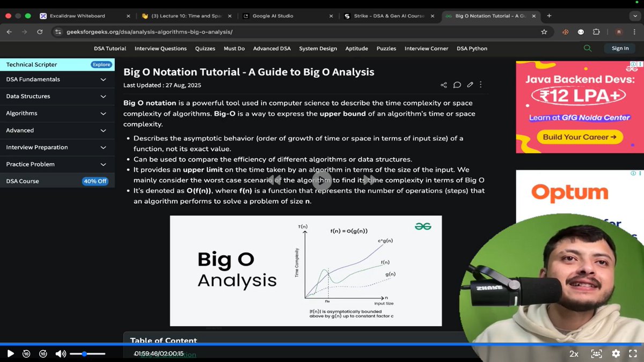
Task: Click the Sign In button
Action: pos(620,48)
